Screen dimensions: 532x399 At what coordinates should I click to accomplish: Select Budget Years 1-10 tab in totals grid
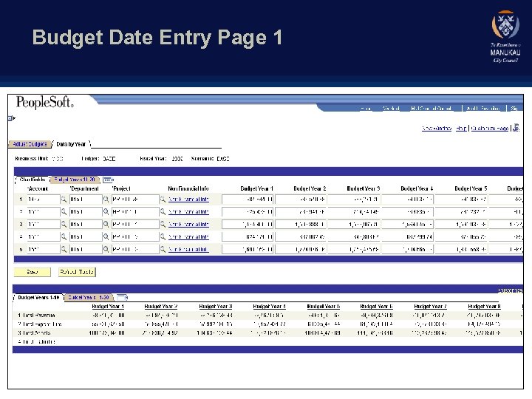(38, 298)
